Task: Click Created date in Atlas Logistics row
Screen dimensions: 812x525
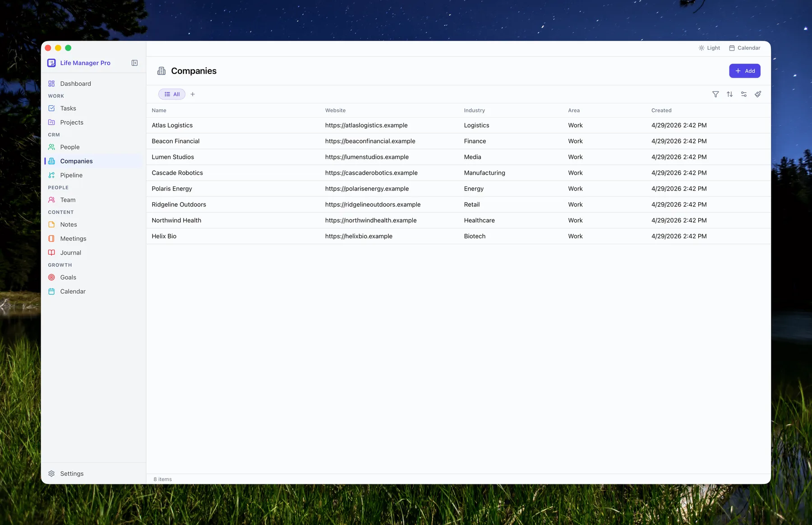Action: tap(679, 125)
